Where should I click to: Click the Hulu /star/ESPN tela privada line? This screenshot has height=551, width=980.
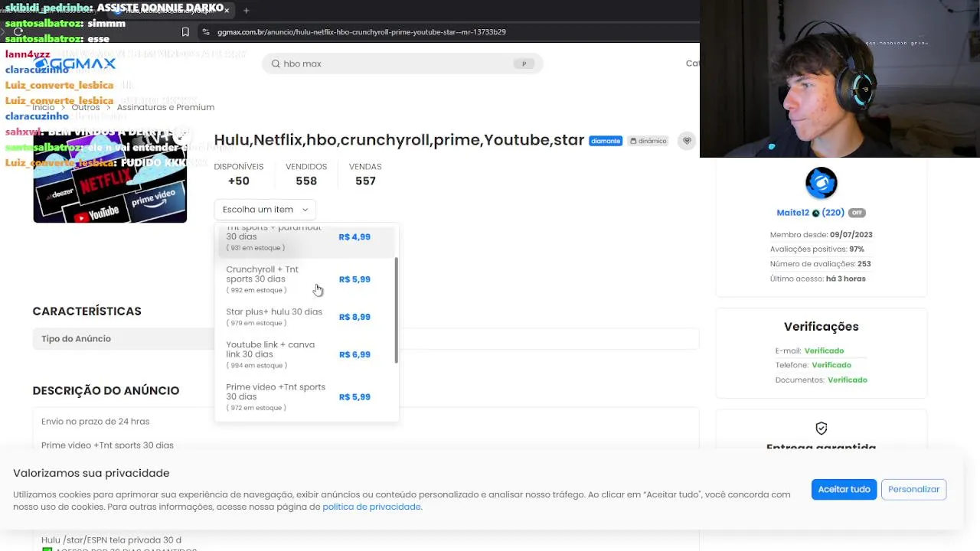pos(111,540)
